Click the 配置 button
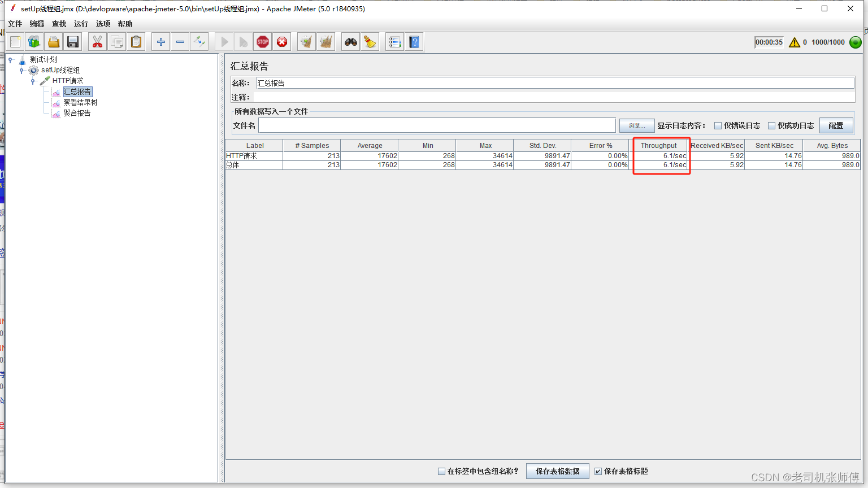 tap(836, 125)
